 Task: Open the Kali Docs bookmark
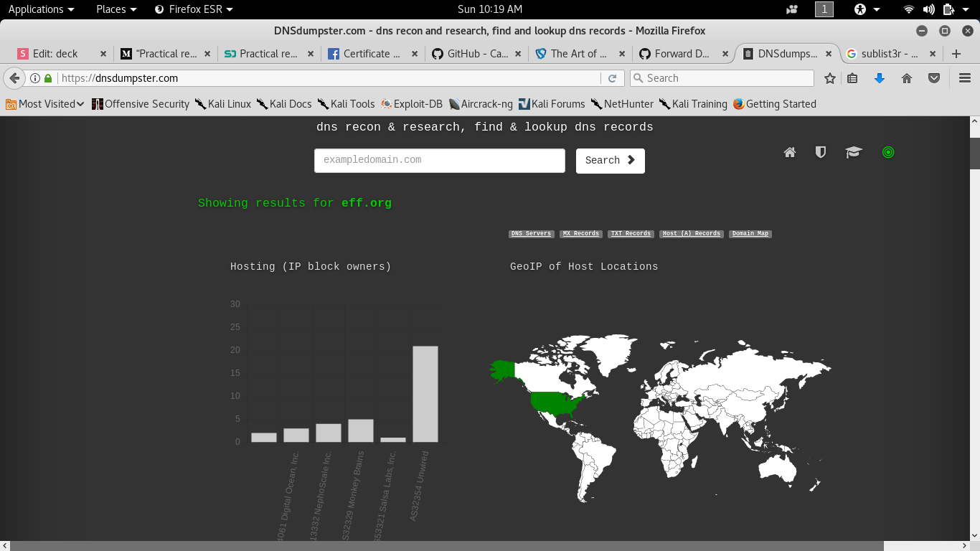pos(284,104)
